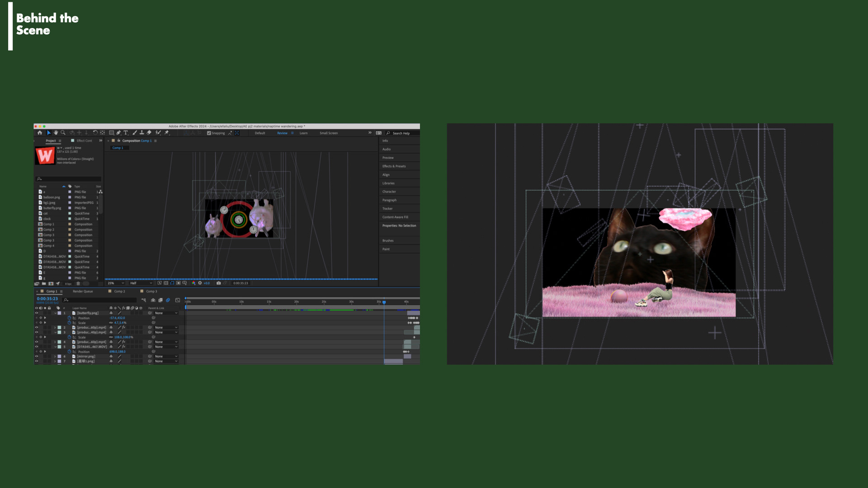Image resolution: width=868 pixels, height=488 pixels.
Task: Switch to the Comp 2 timeline tab
Action: 119,291
